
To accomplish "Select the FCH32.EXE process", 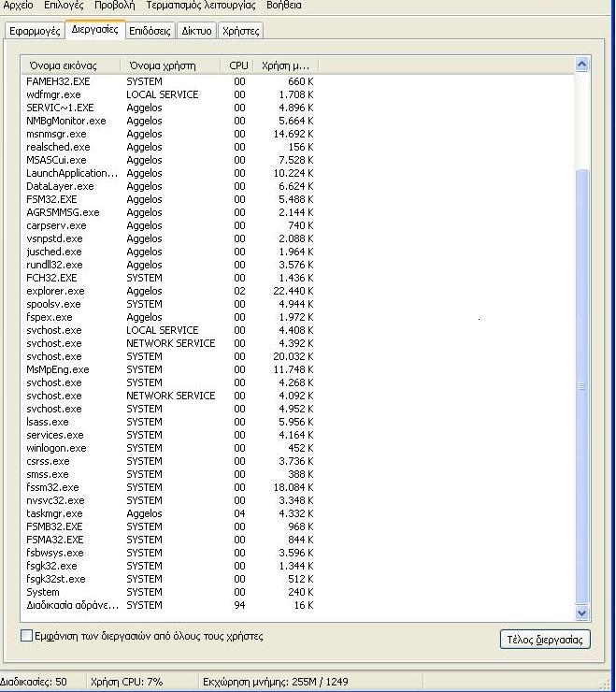I will pyautogui.click(x=169, y=278).
